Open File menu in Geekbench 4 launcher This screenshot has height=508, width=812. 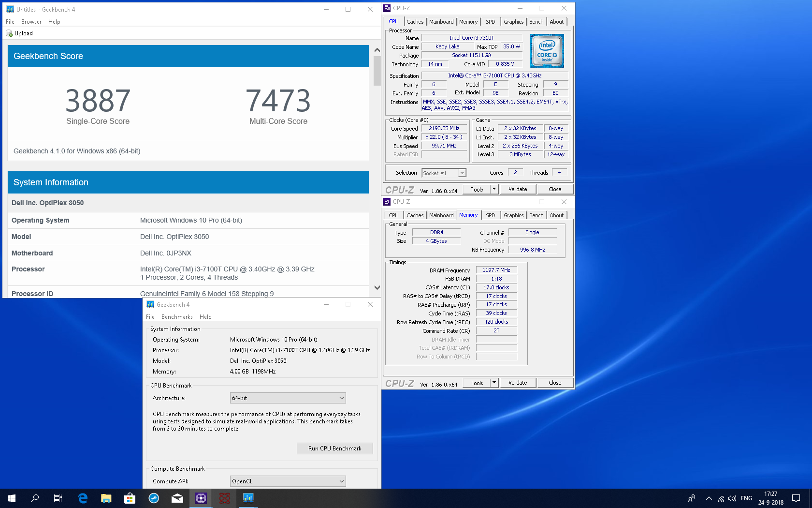click(150, 317)
